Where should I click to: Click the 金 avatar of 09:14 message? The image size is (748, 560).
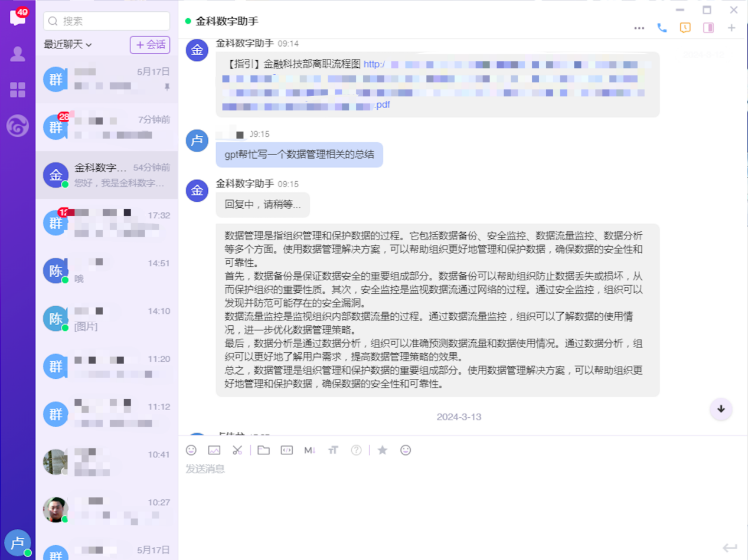197,50
